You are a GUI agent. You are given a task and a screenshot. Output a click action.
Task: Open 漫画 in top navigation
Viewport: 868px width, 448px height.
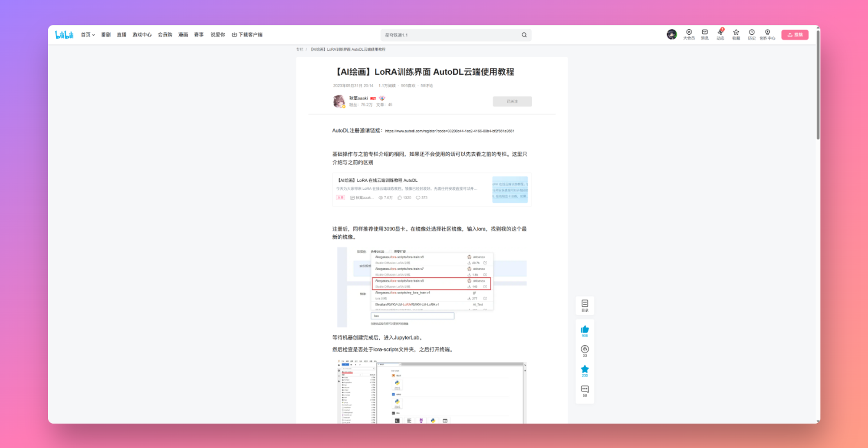pos(183,35)
